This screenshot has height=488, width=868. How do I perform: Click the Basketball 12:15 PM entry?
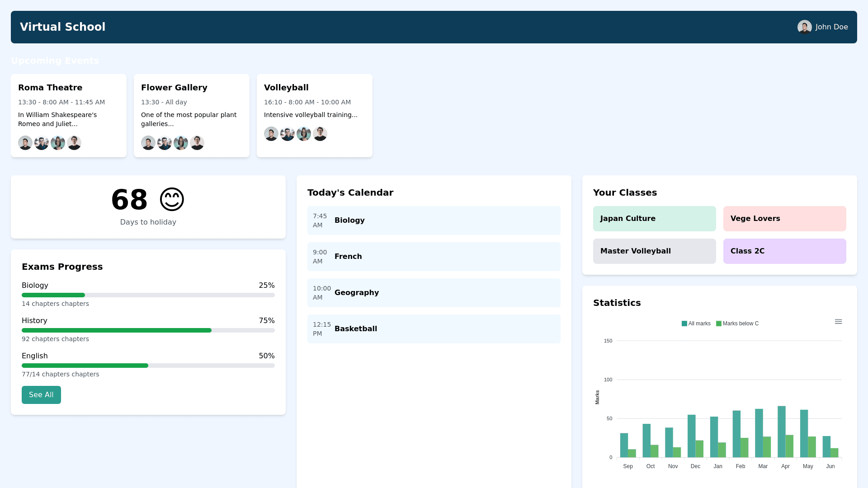(434, 329)
